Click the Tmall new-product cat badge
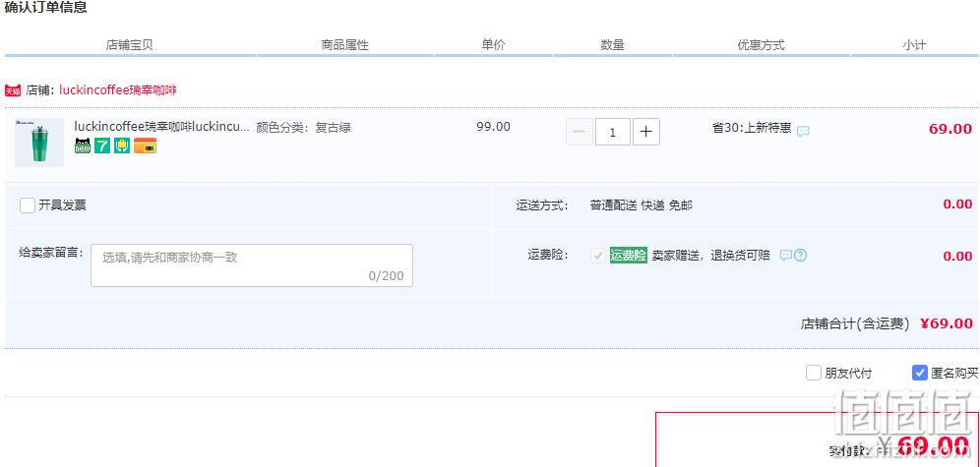The width and height of the screenshot is (980, 467). pos(83,146)
